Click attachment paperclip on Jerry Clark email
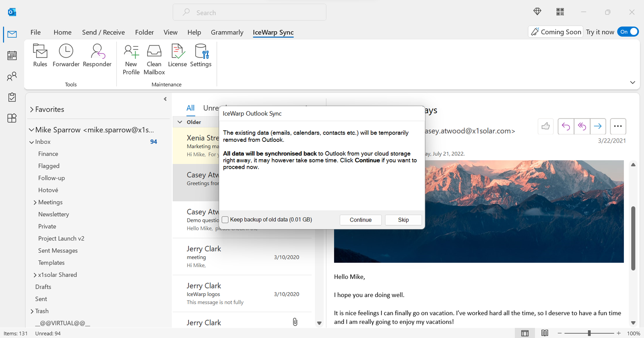The width and height of the screenshot is (644, 338). [295, 322]
